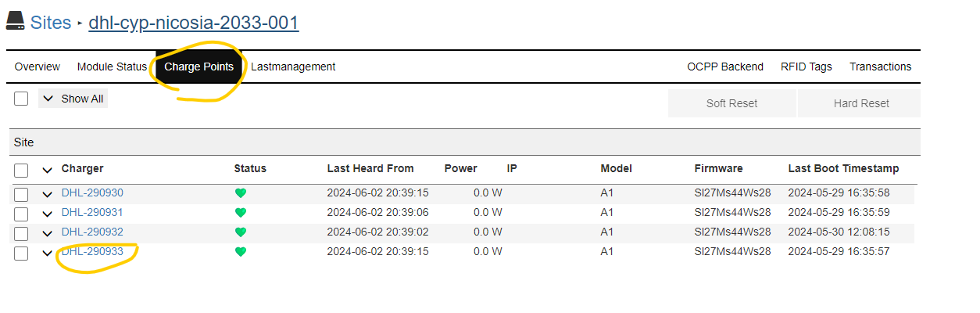Switch to the Module Status tab
This screenshot has width=980, height=313.
(112, 67)
